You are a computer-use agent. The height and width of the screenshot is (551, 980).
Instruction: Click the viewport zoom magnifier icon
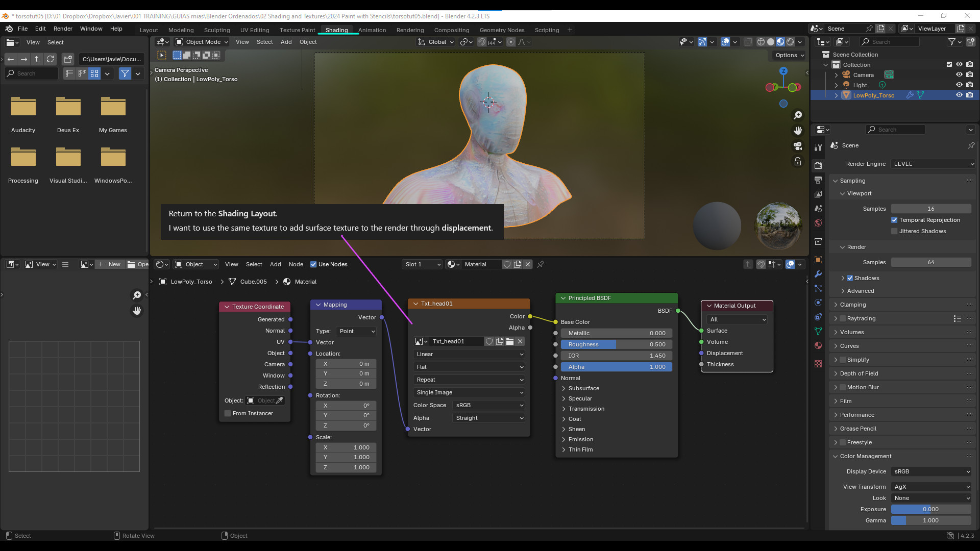coord(798,115)
